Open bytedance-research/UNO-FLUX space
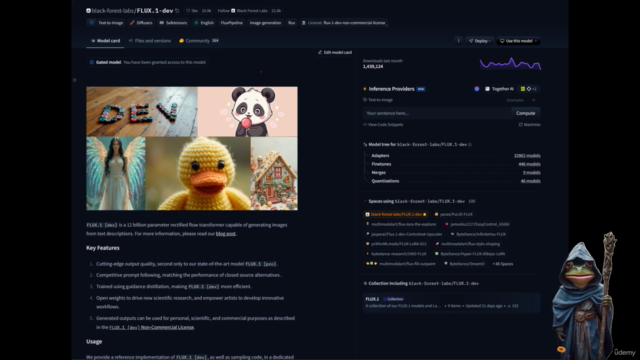Image resolution: width=640 pixels, height=360 pixels. (x=396, y=254)
